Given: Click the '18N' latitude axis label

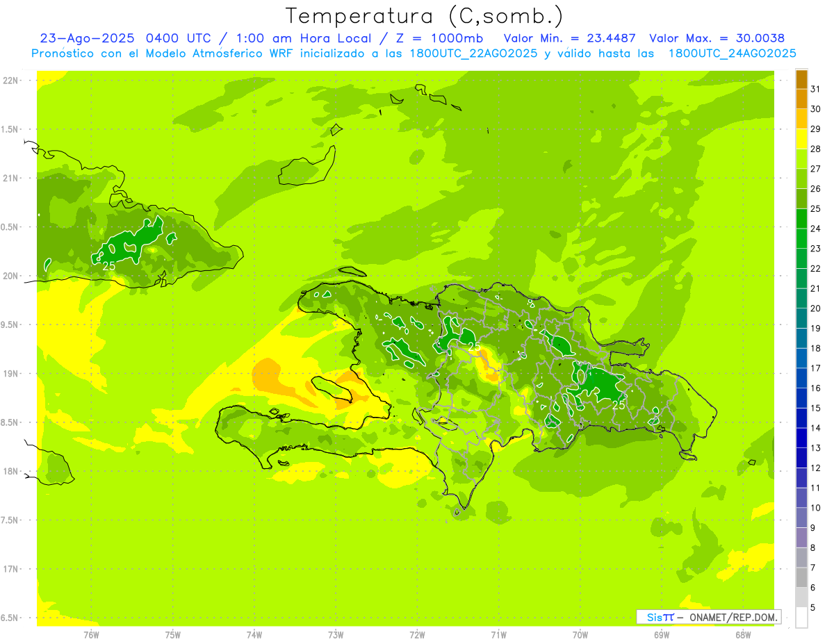Looking at the screenshot, I should [10, 471].
